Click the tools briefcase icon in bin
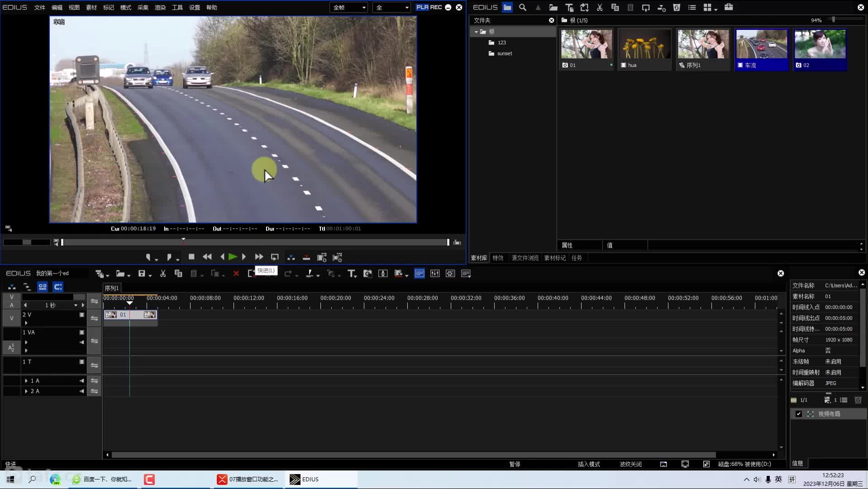 [x=729, y=7]
